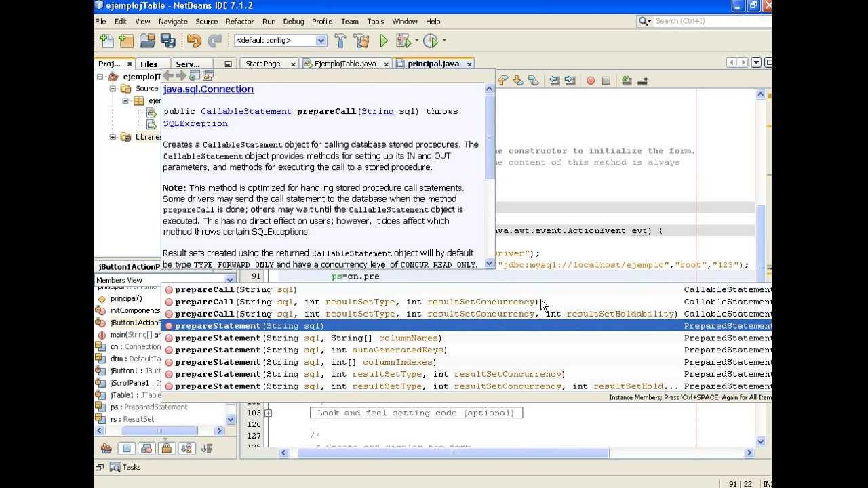Follow the SQLException link in javadoc
Image resolution: width=868 pixels, height=488 pixels.
(195, 123)
